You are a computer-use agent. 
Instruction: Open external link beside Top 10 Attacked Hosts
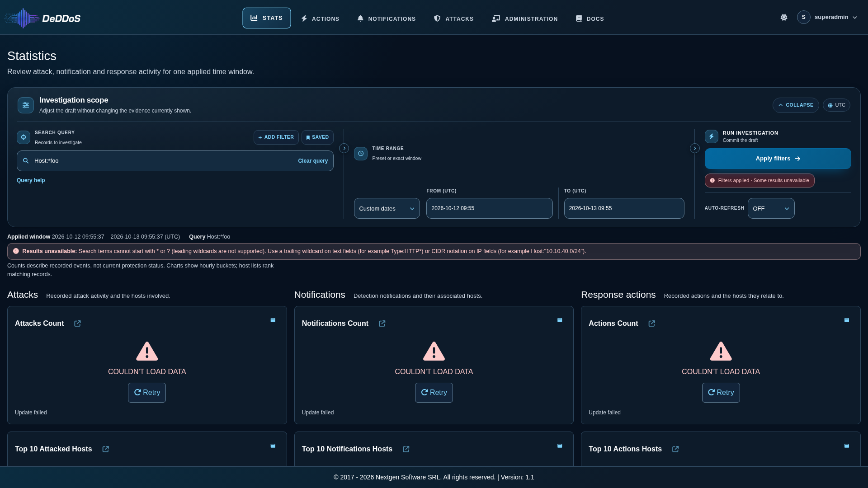(x=106, y=449)
